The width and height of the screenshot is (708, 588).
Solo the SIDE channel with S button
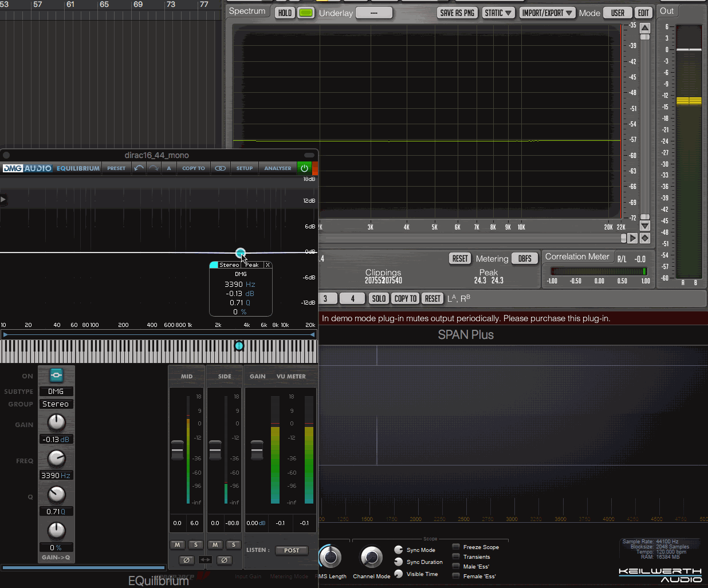(x=234, y=544)
